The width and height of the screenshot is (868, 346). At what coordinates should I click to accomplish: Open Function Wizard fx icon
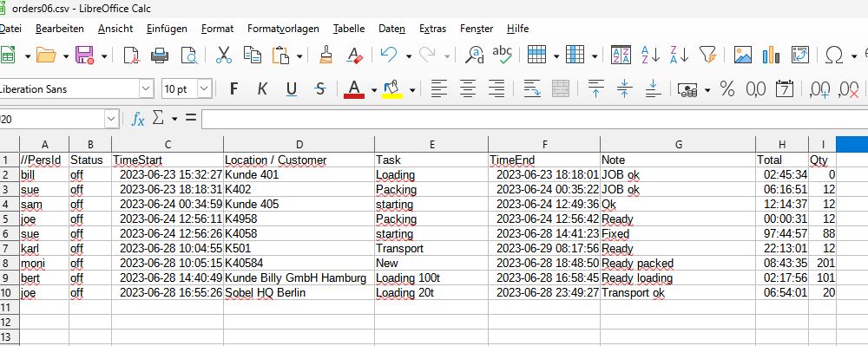(x=138, y=118)
